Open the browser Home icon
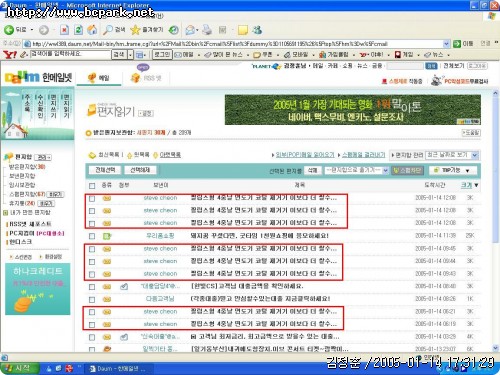This screenshot has width=500, height=375. 92,30
